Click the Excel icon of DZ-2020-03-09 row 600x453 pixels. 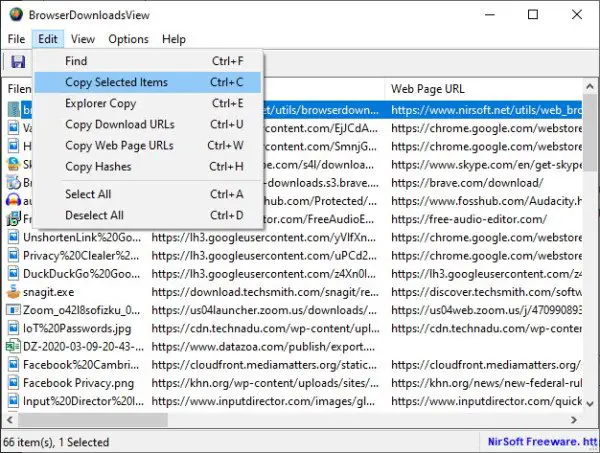(x=13, y=347)
